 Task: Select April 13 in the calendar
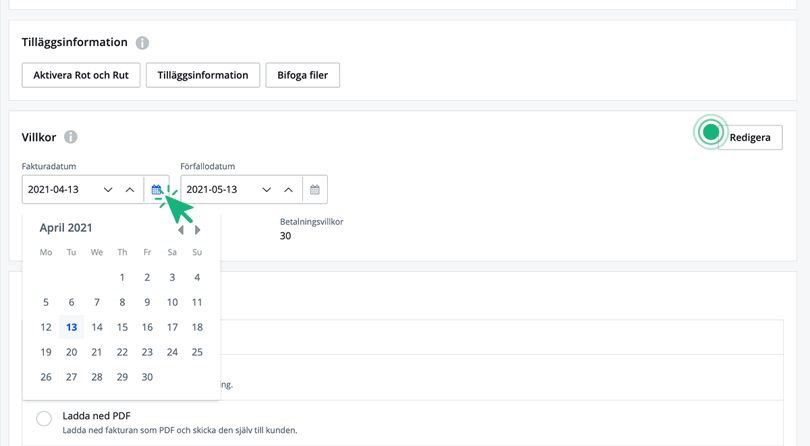71,327
